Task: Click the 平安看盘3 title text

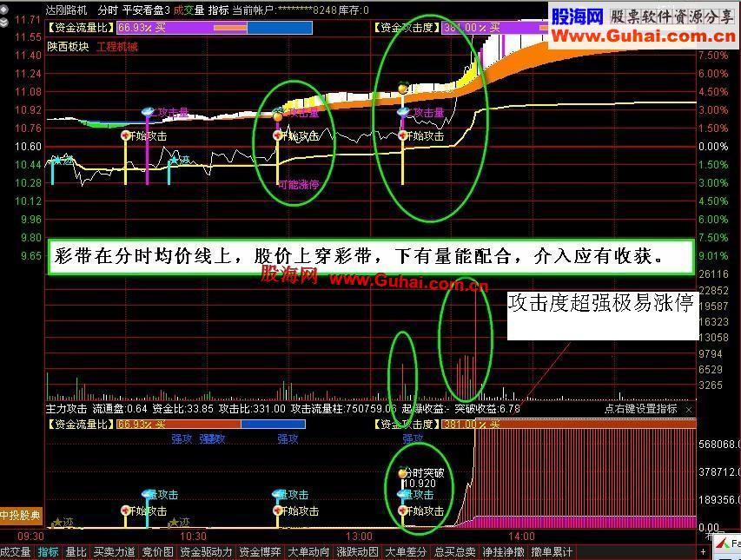Action: [146, 10]
